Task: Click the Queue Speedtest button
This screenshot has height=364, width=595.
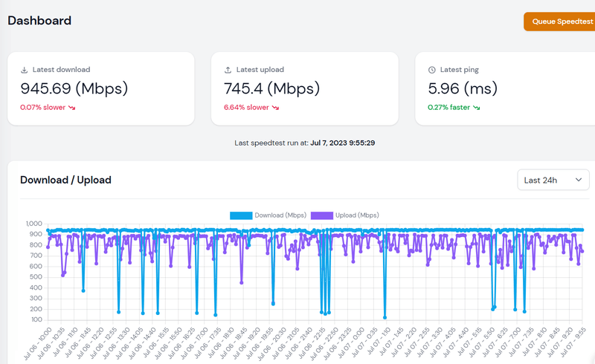Action: click(x=559, y=22)
